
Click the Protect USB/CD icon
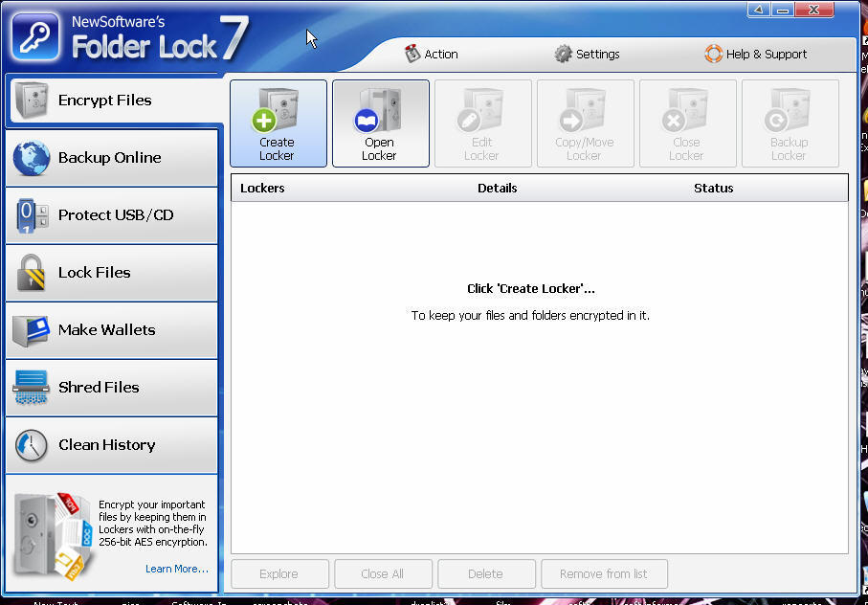click(31, 214)
